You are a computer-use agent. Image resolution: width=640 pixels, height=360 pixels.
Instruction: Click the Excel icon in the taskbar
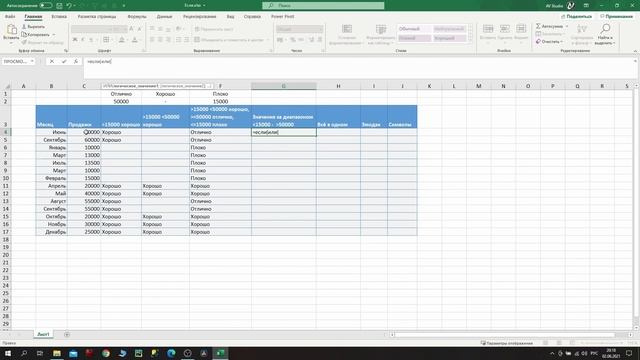(220, 353)
